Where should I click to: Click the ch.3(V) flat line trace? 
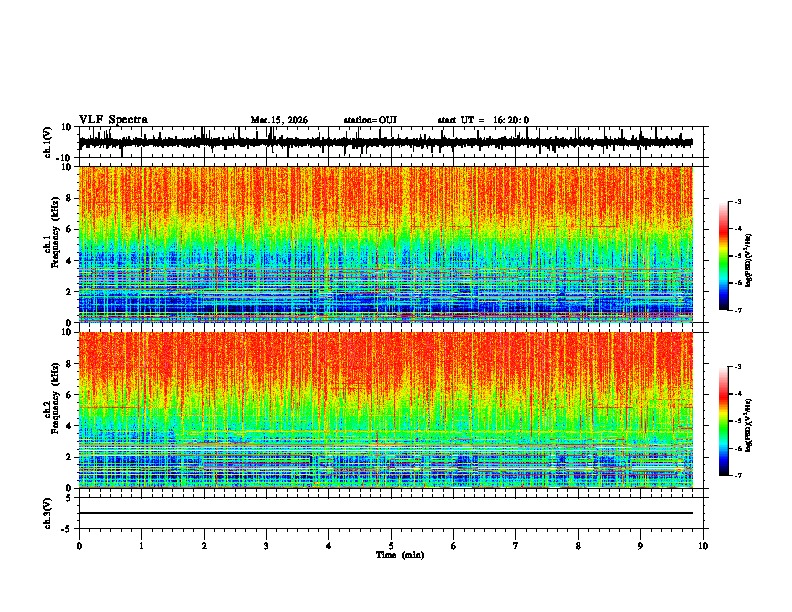(x=386, y=513)
